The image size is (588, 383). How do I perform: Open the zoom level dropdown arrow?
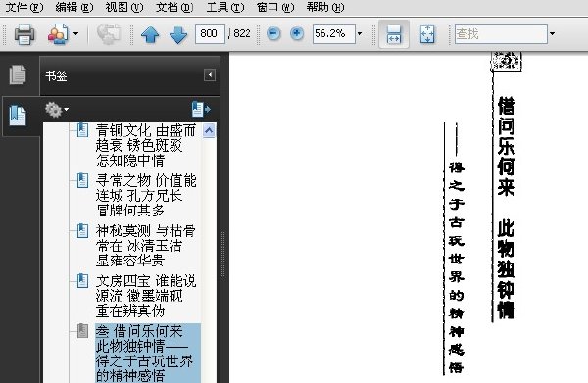pyautogui.click(x=360, y=34)
